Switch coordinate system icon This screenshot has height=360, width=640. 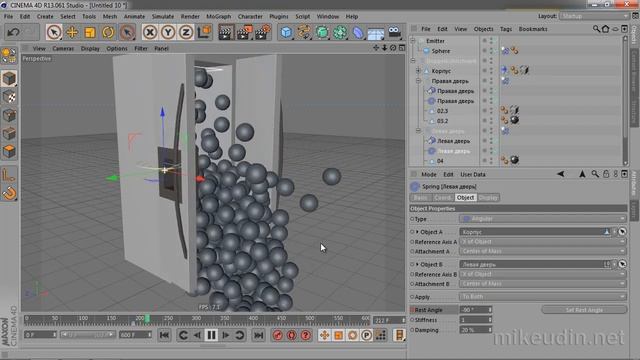(x=204, y=32)
